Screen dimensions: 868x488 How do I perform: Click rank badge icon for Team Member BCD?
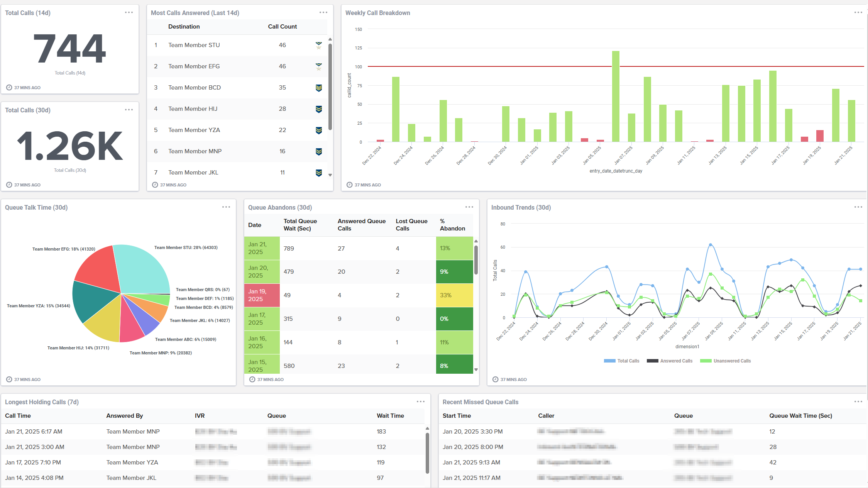[319, 88]
